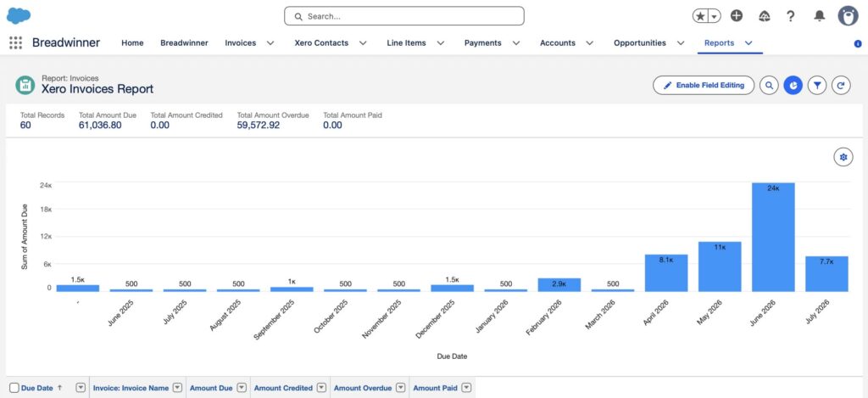This screenshot has height=398, width=868.
Task: Open the Invoice Name column menu arrow
Action: 177,388
